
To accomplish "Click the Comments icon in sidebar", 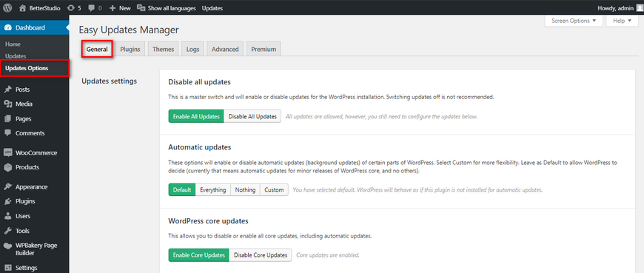I will point(8,133).
